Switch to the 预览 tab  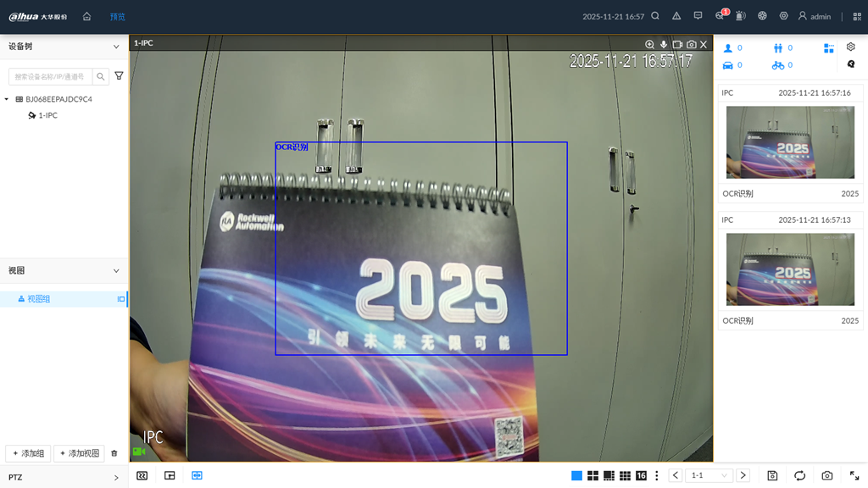pos(117,16)
